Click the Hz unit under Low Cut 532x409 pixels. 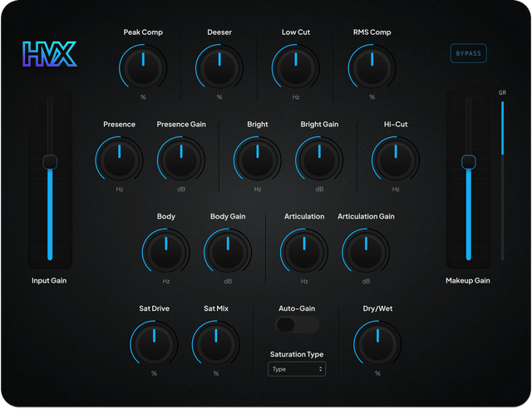pyautogui.click(x=296, y=97)
